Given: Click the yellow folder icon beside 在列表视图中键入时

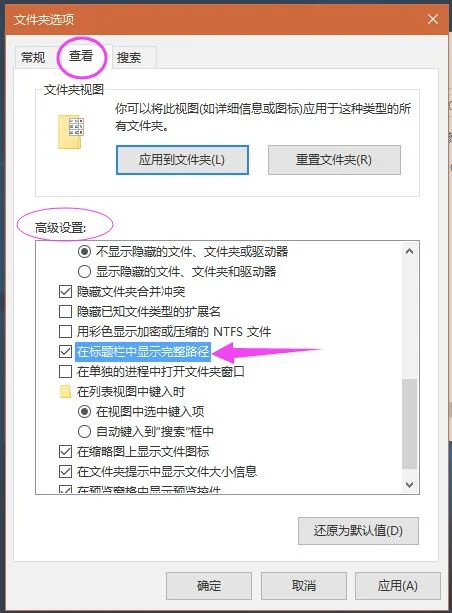Looking at the screenshot, I should [65, 391].
